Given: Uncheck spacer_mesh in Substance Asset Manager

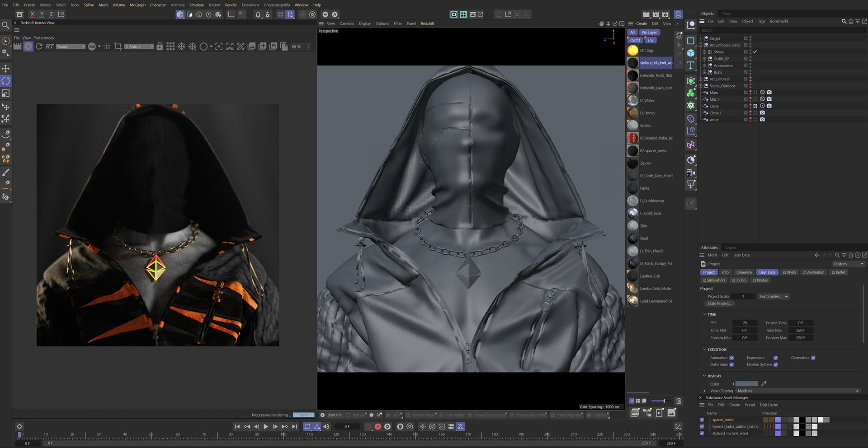Looking at the screenshot, I should [x=702, y=420].
